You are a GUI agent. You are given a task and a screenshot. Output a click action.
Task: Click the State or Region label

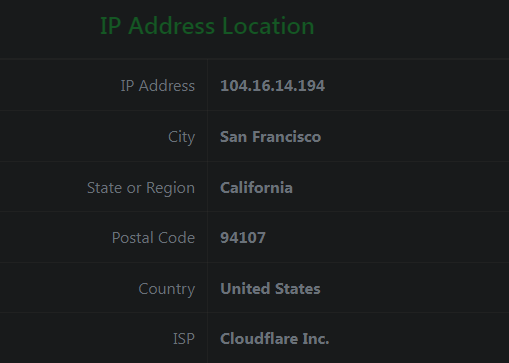tap(141, 188)
